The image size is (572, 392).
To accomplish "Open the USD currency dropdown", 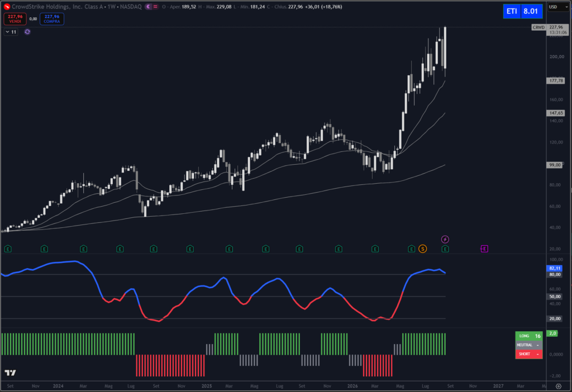I will pyautogui.click(x=558, y=7).
